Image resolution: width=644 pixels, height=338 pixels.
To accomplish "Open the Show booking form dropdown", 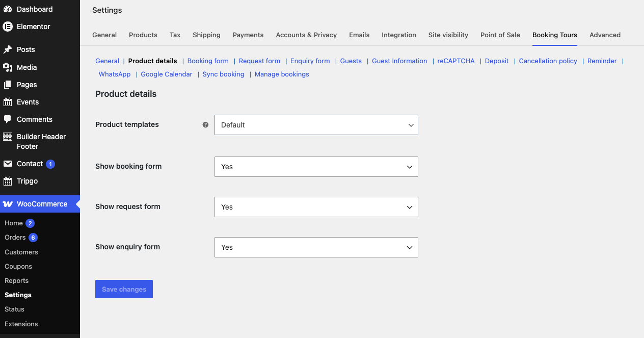I will tap(316, 167).
